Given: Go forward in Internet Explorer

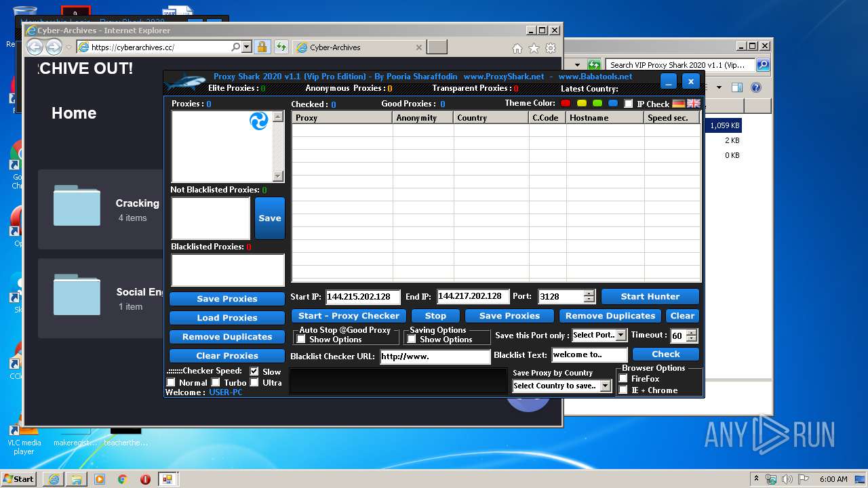Looking at the screenshot, I should tap(54, 47).
